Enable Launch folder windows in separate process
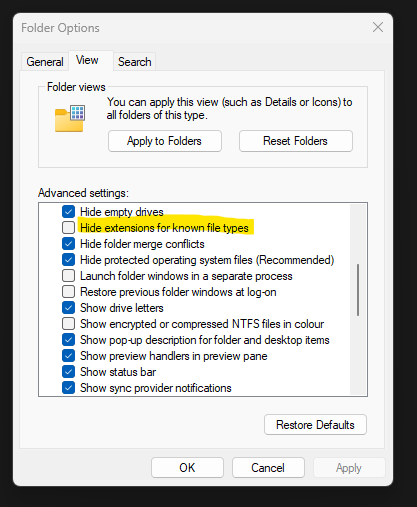The width and height of the screenshot is (417, 507). [x=68, y=276]
